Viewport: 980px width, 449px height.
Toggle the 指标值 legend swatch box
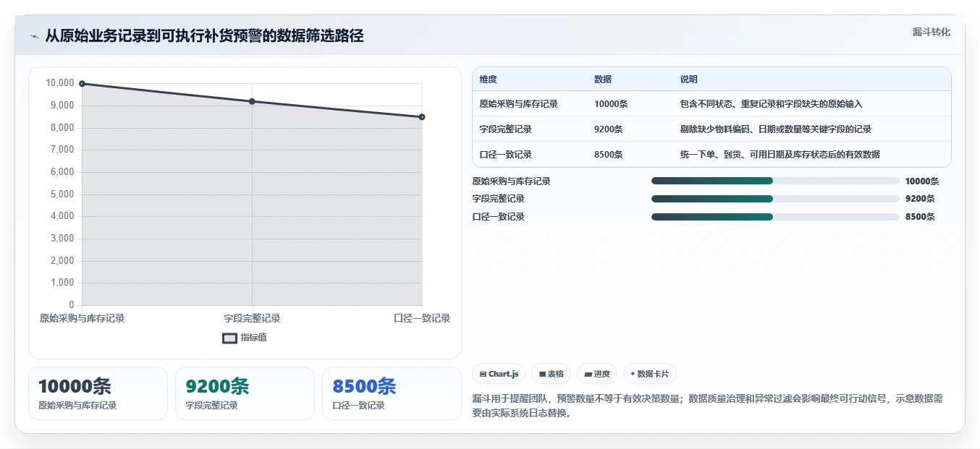tap(229, 338)
